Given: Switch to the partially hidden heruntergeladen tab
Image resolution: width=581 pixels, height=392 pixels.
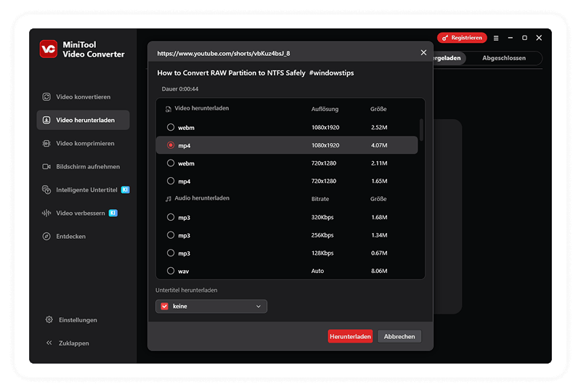Looking at the screenshot, I should (449, 58).
